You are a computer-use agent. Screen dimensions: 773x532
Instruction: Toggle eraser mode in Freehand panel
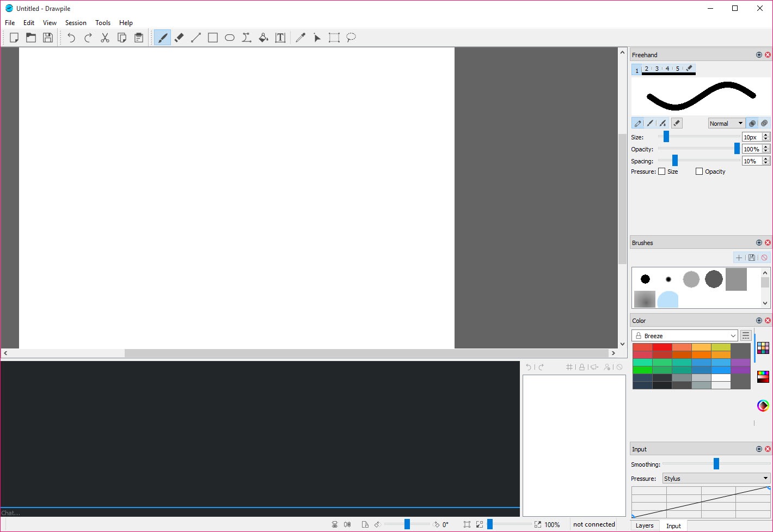point(677,124)
